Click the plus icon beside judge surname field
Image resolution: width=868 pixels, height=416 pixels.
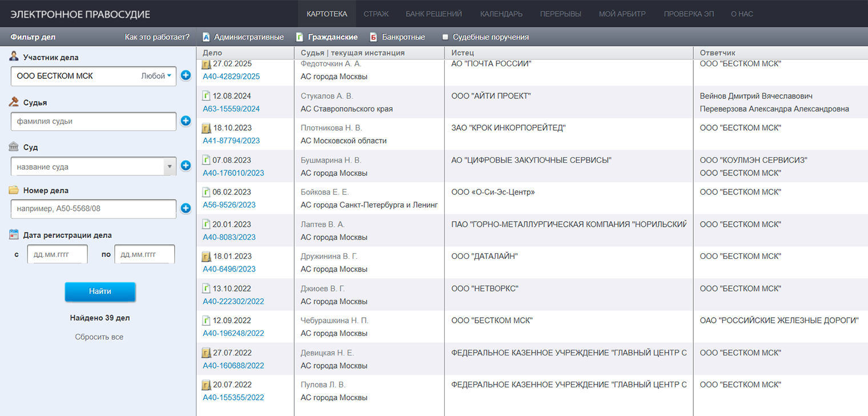186,121
